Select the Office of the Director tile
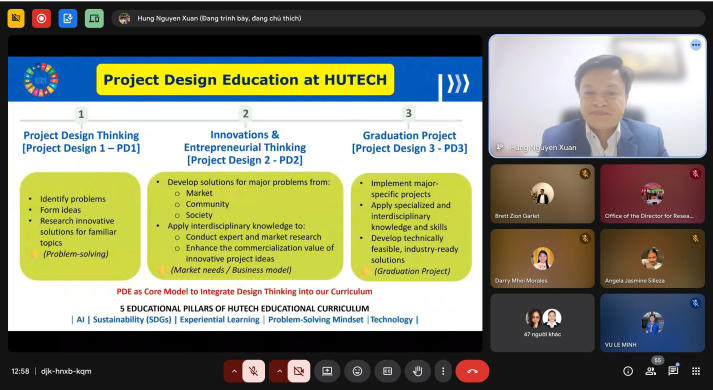Screen dimensions: 713x390 click(653, 194)
